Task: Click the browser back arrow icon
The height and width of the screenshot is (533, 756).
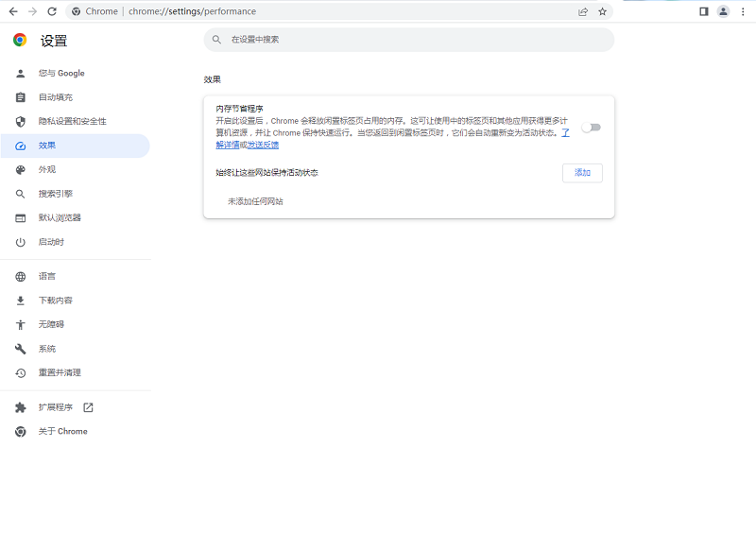Action: tap(13, 11)
